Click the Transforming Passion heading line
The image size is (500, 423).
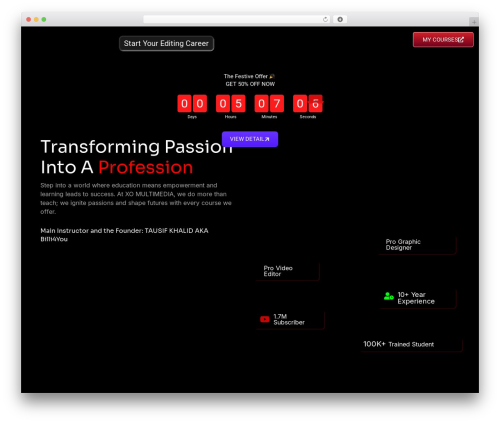click(137, 147)
